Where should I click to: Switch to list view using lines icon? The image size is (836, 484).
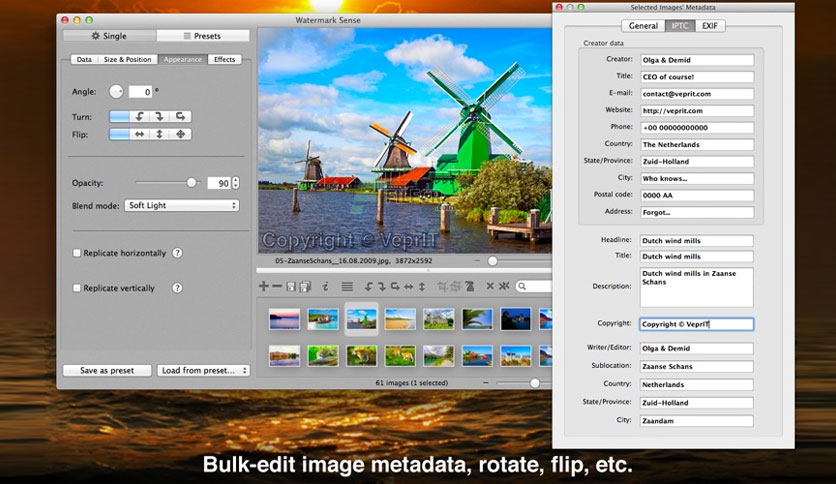tap(347, 286)
